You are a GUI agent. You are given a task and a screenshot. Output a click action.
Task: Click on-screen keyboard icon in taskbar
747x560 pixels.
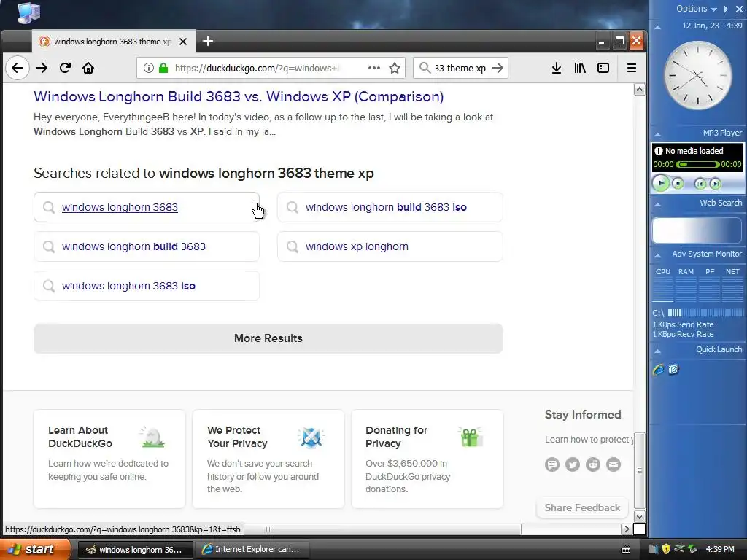click(626, 550)
